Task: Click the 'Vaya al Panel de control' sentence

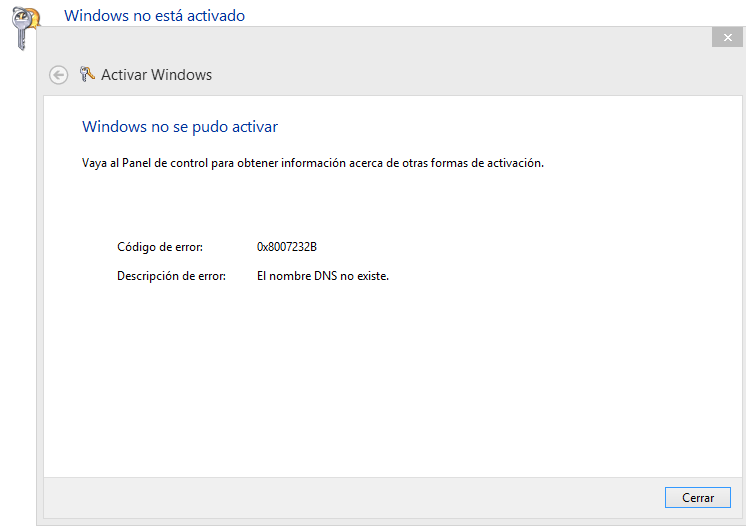Action: point(313,163)
